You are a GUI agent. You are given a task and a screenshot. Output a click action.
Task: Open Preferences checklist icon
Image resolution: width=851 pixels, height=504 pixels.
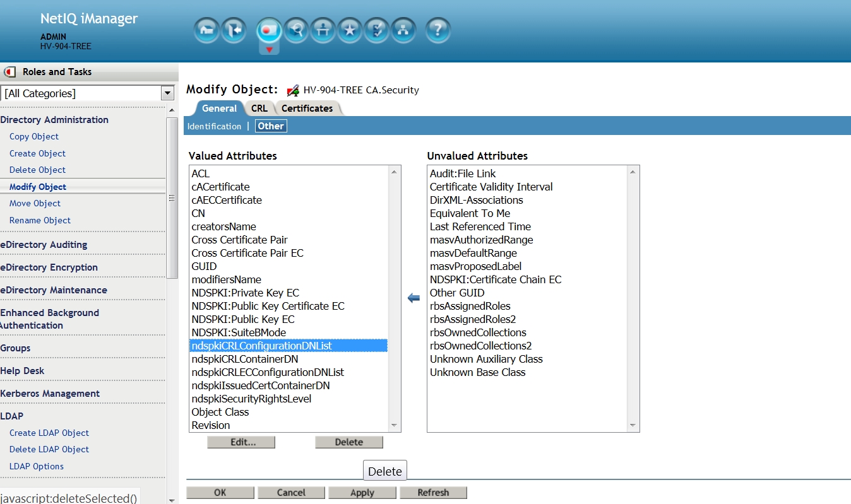(x=377, y=30)
